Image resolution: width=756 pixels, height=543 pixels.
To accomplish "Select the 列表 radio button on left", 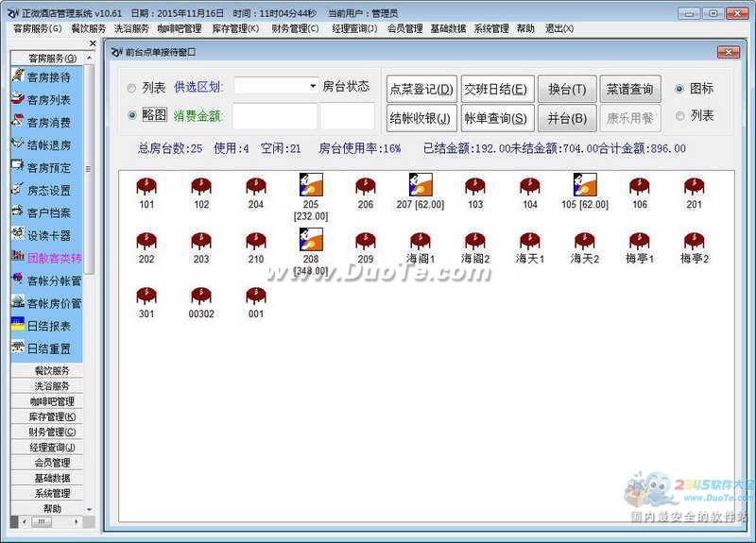I will [131, 88].
